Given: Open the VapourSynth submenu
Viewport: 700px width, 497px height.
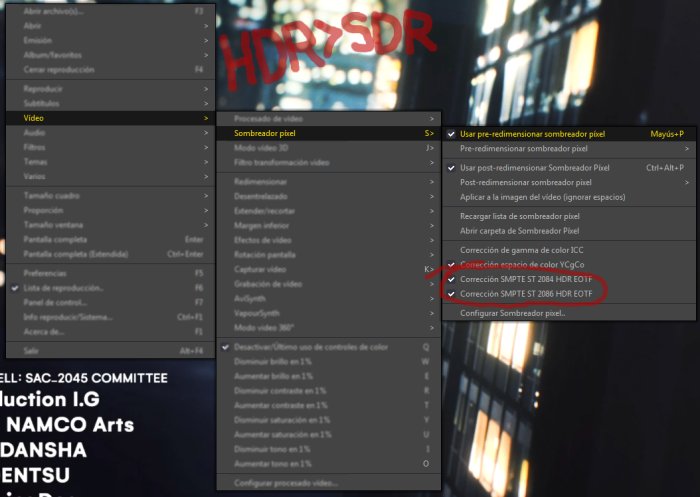Looking at the screenshot, I should 329,313.
